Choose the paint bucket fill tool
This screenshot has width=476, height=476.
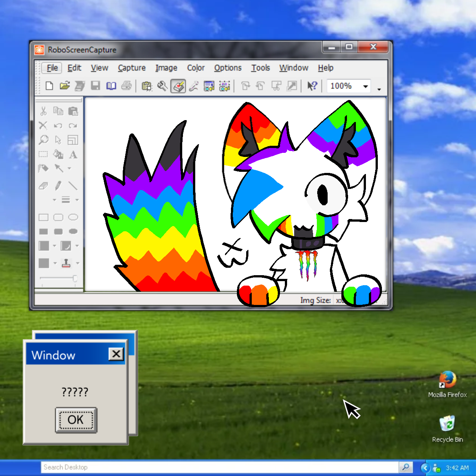coord(58,154)
